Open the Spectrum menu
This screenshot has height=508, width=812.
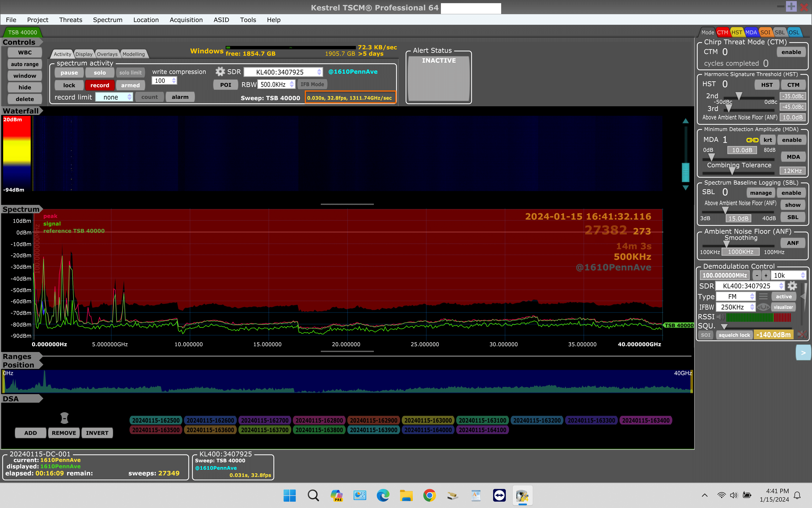(x=108, y=20)
